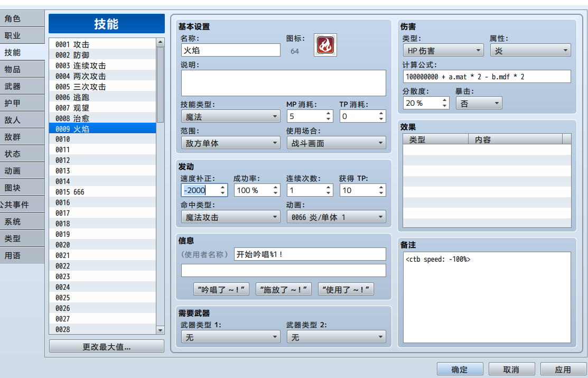Increase 连续次数 with the up arrow
The height and width of the screenshot is (378, 588).
[x=328, y=187]
